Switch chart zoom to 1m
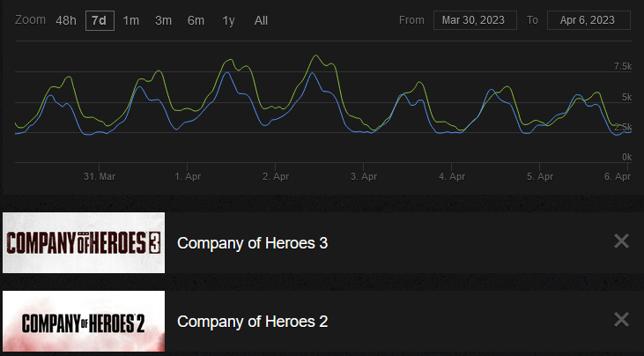This screenshot has height=356, width=644. pos(131,20)
